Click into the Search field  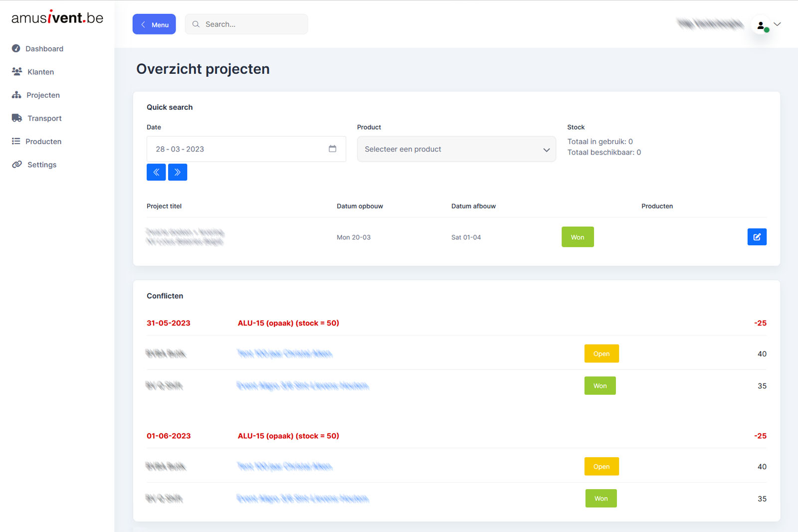pos(246,24)
